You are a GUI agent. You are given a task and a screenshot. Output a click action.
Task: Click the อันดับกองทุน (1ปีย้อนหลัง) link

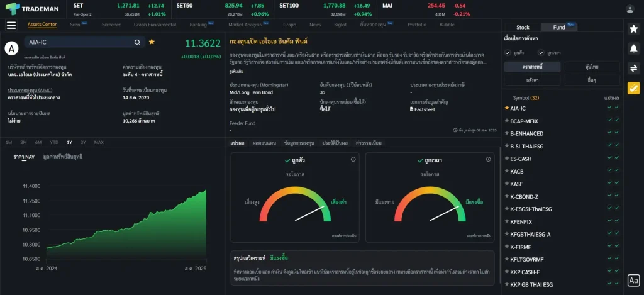[346, 85]
